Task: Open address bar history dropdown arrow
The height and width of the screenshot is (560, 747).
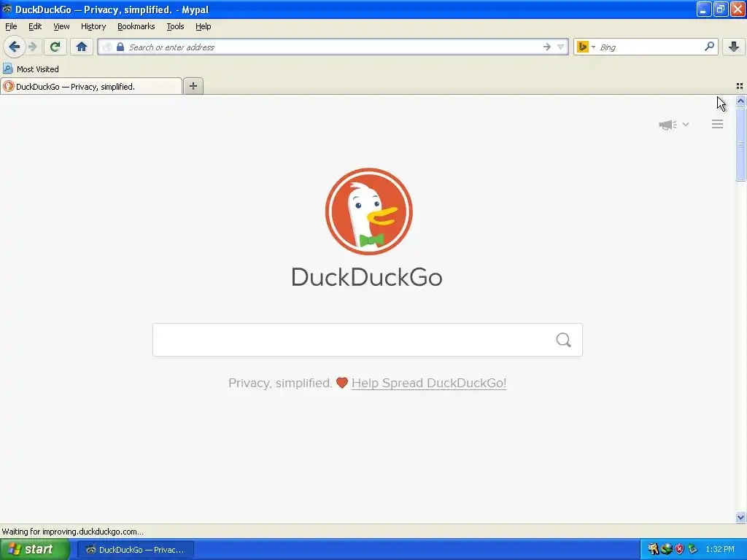Action: [x=561, y=47]
